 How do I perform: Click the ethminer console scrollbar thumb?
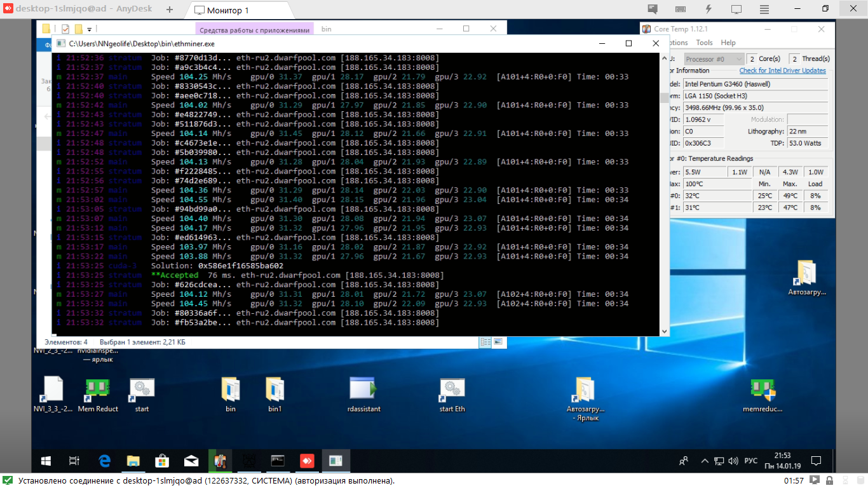pyautogui.click(x=665, y=97)
